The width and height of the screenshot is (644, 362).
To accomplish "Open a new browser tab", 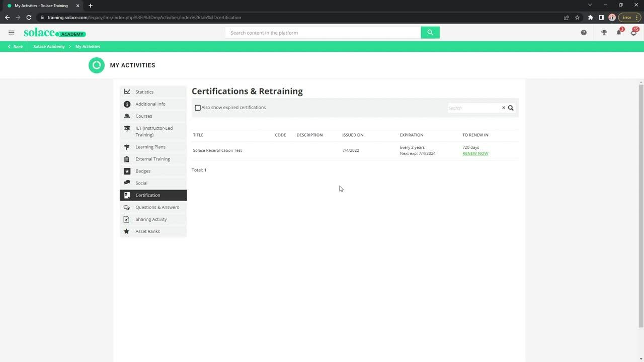I will click(91, 6).
